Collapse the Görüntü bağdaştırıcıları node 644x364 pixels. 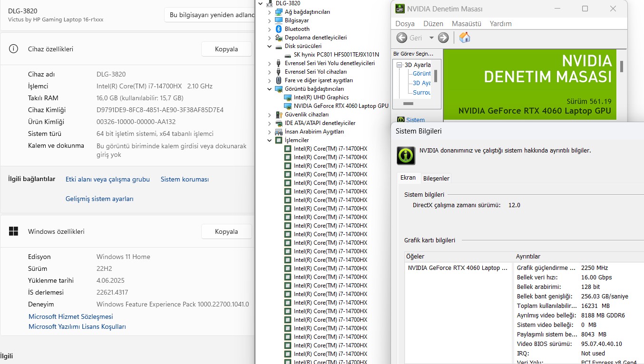click(270, 89)
